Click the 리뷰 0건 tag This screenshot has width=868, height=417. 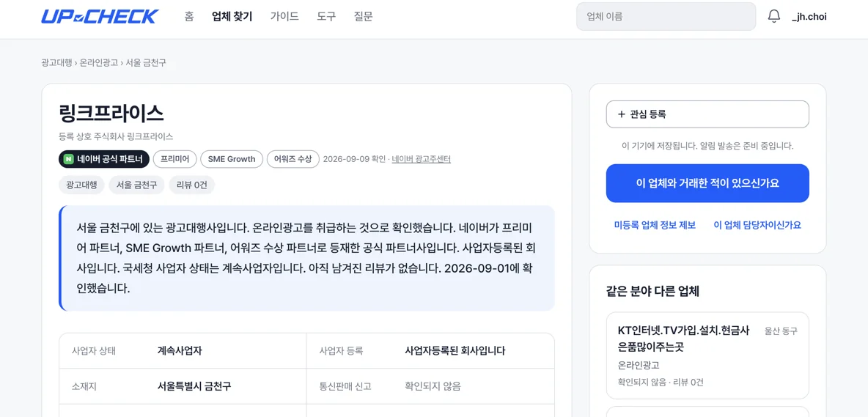pyautogui.click(x=191, y=185)
